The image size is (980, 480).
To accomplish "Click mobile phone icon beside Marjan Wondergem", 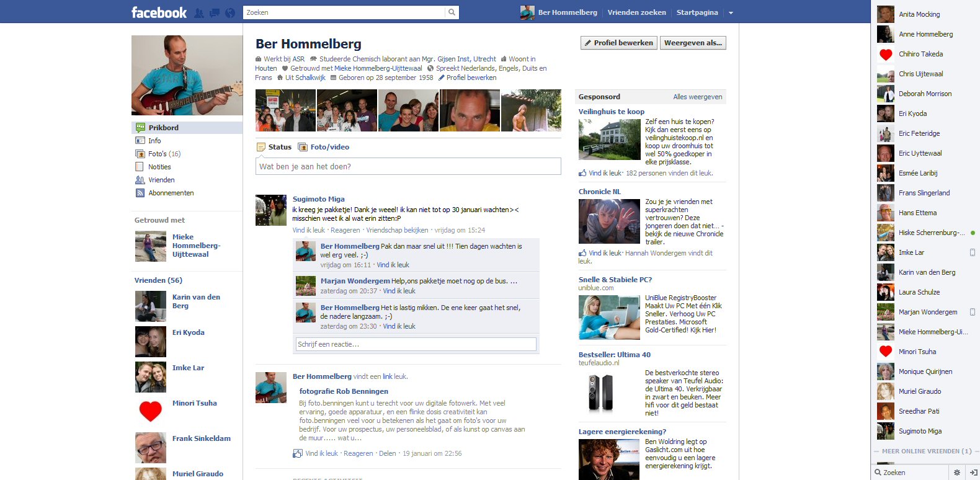I will coord(973,312).
